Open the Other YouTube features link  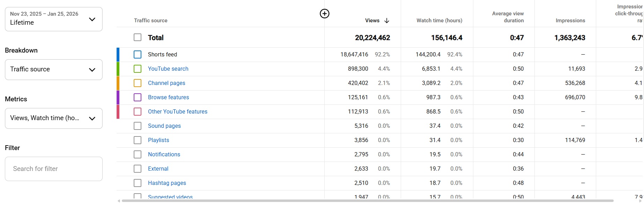click(177, 112)
